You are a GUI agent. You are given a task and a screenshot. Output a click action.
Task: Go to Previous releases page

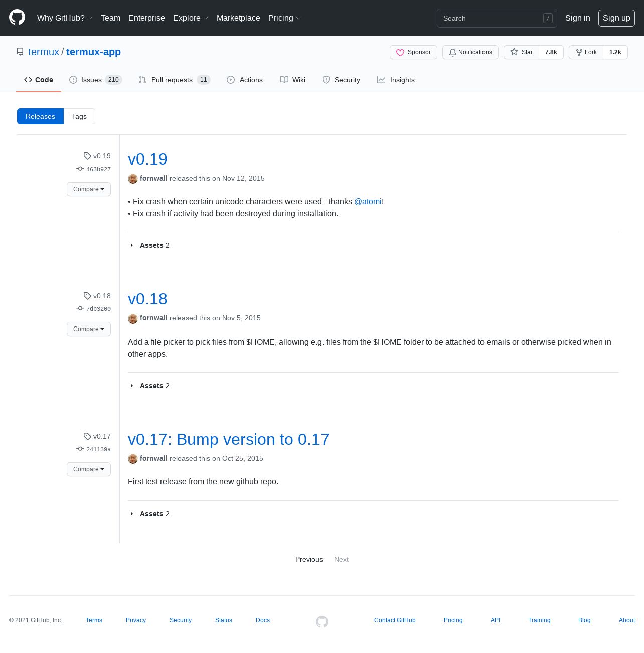(309, 559)
